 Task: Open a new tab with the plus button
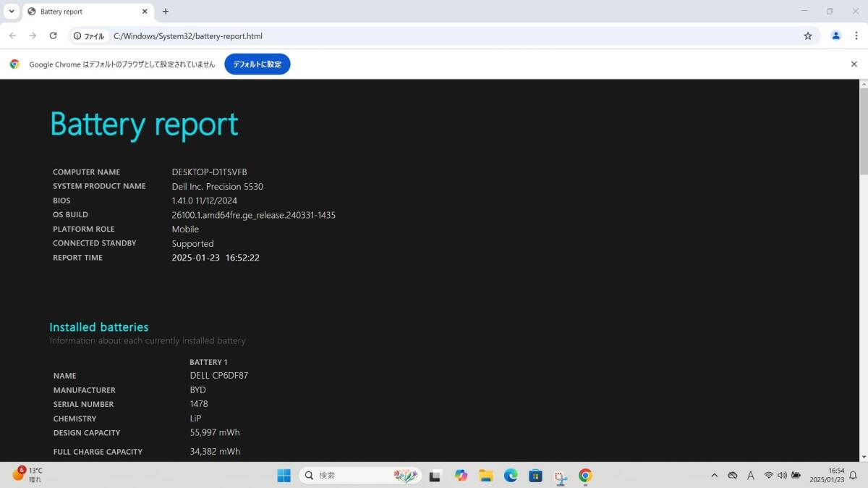click(x=166, y=12)
